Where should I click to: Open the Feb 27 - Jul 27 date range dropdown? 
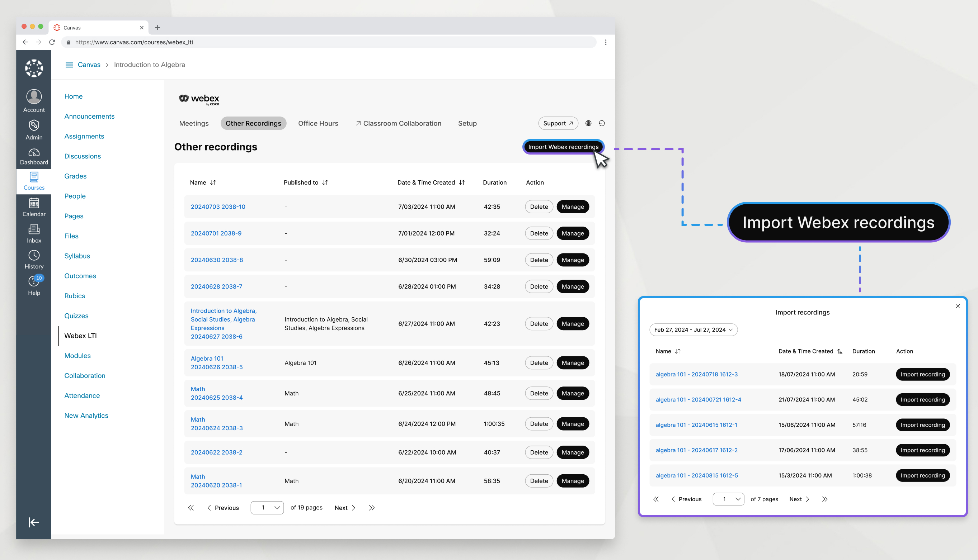(x=693, y=329)
